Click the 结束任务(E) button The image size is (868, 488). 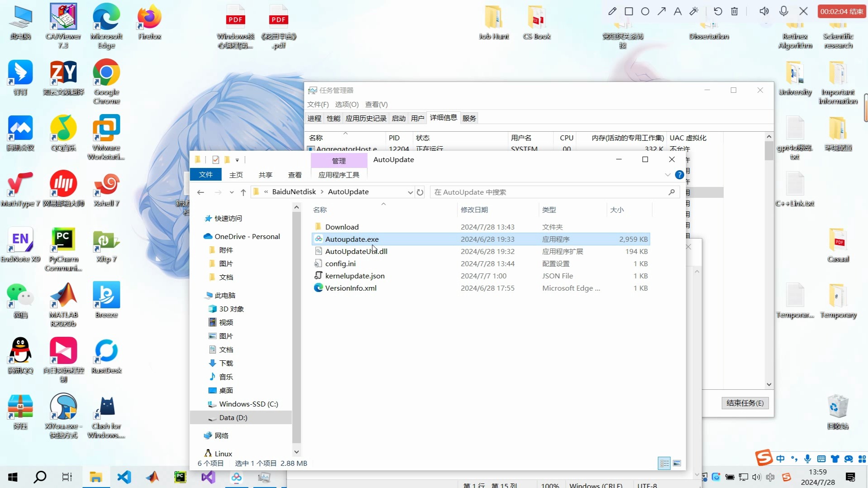[745, 403]
